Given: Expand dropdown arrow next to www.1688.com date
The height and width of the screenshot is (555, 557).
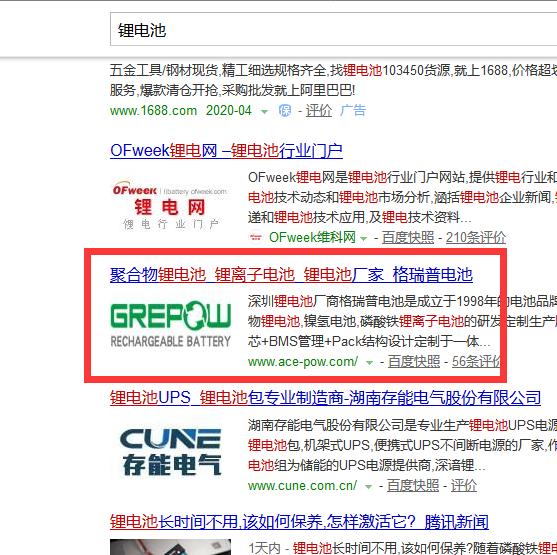Looking at the screenshot, I should (x=264, y=112).
